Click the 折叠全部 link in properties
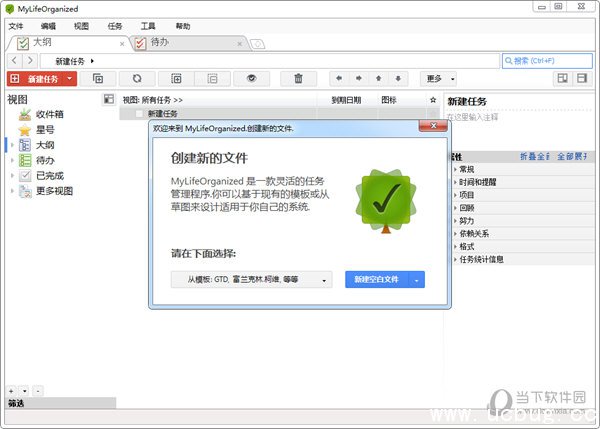The height and width of the screenshot is (429, 600). pyautogui.click(x=533, y=157)
